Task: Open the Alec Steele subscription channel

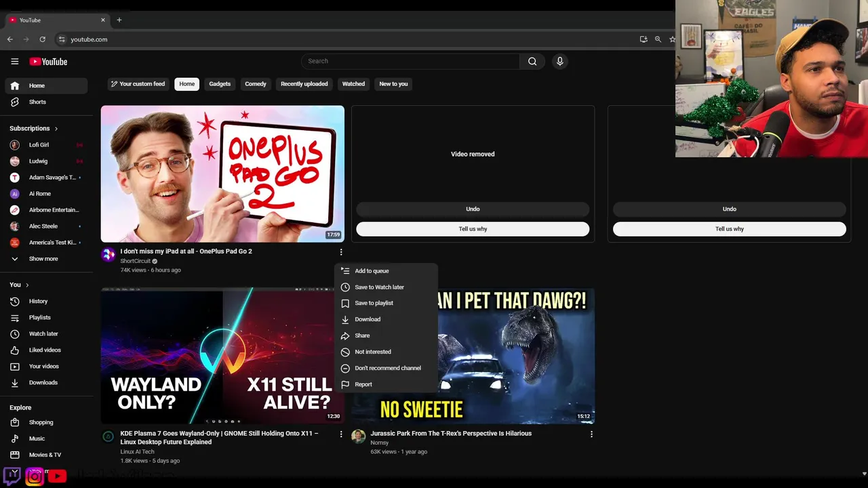Action: click(46, 226)
